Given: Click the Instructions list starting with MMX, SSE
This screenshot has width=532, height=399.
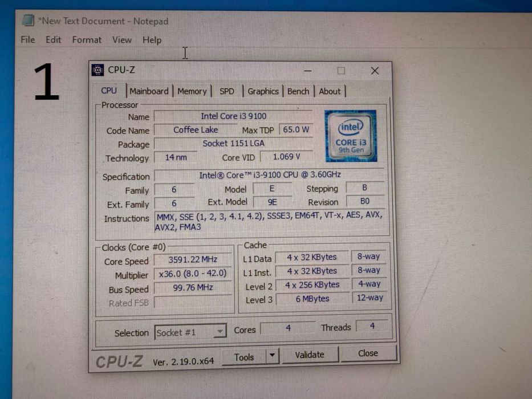Looking at the screenshot, I should (x=270, y=222).
